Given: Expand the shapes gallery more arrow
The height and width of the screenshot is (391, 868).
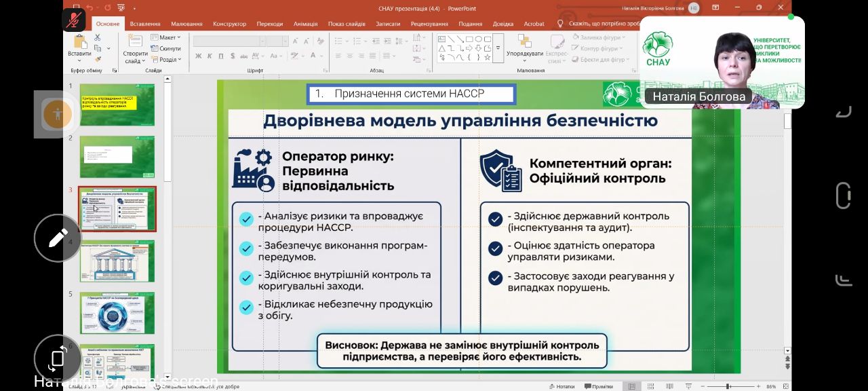Looking at the screenshot, I should point(498,48).
